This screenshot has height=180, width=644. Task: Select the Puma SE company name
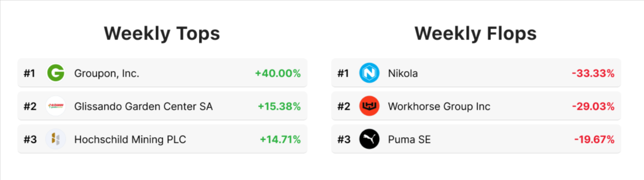[x=409, y=139]
